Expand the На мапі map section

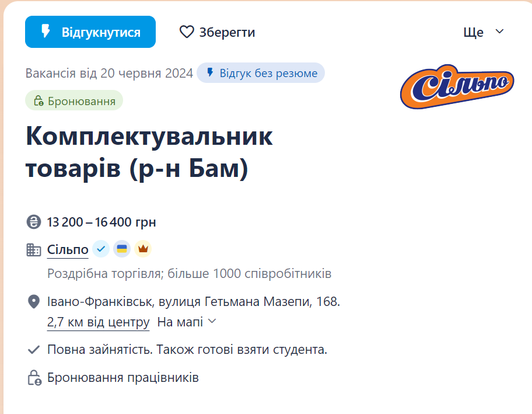point(186,322)
